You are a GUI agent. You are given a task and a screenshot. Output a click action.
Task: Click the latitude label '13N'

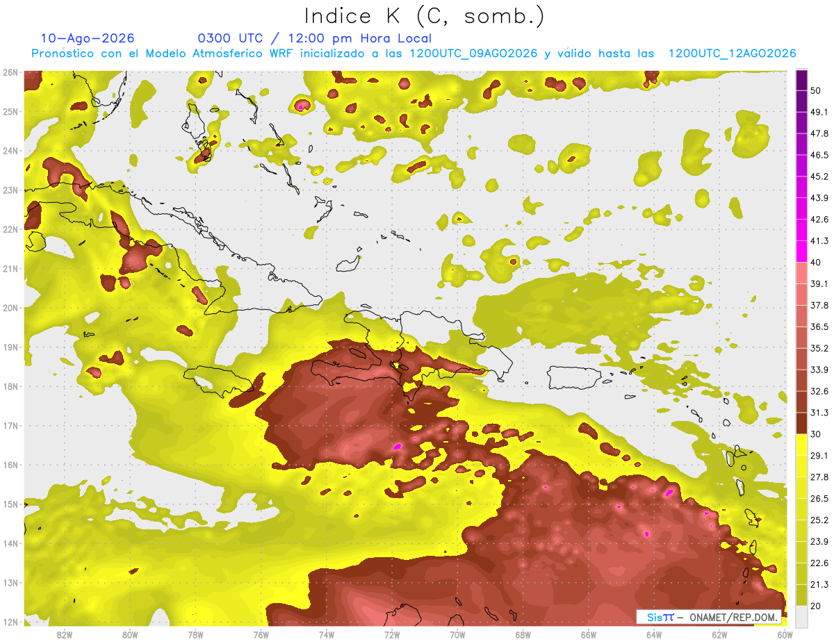(10, 583)
